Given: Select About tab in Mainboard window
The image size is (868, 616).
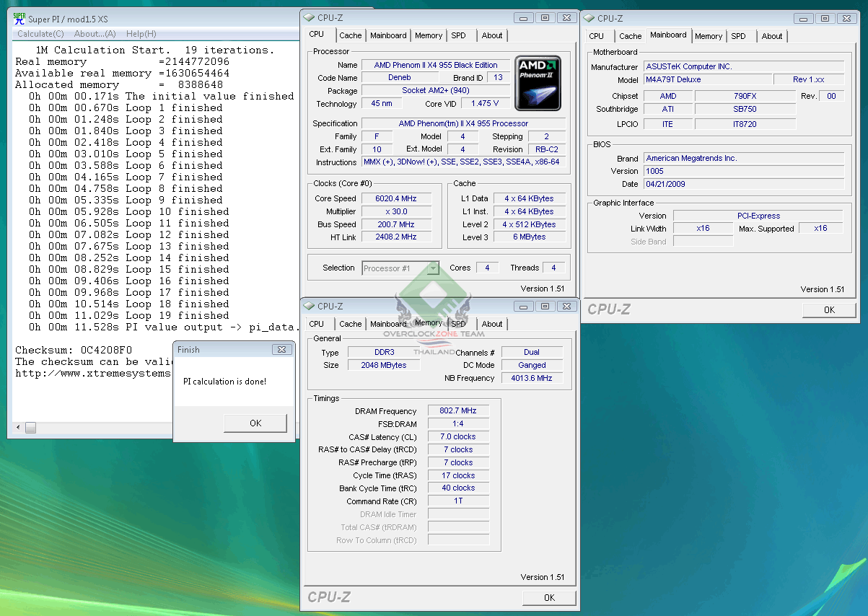Looking at the screenshot, I should (x=772, y=36).
